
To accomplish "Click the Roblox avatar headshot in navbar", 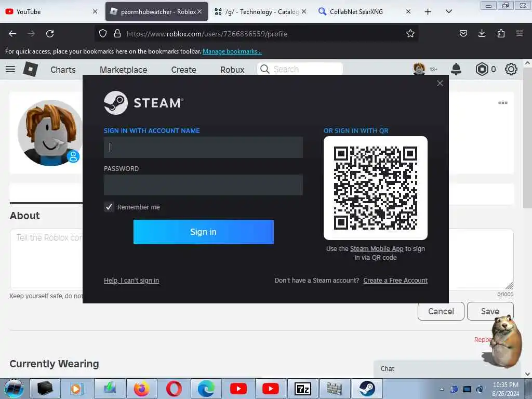I will pyautogui.click(x=419, y=69).
